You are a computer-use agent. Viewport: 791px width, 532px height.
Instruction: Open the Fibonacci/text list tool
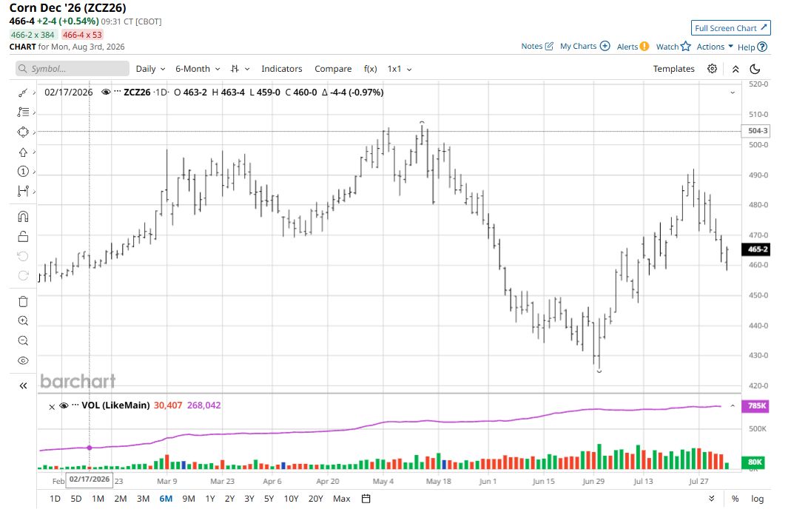coord(23,112)
